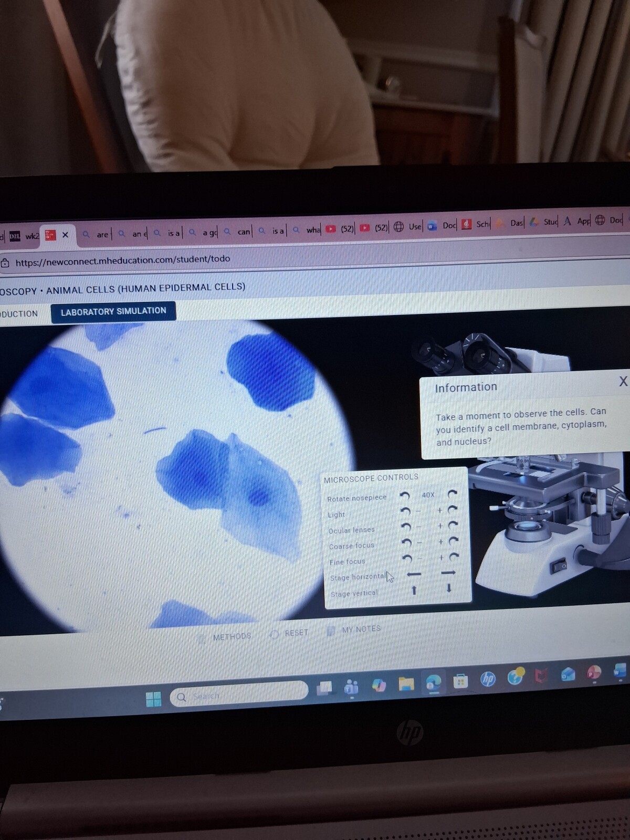Close the Information popup
The height and width of the screenshot is (840, 630).
point(623,382)
